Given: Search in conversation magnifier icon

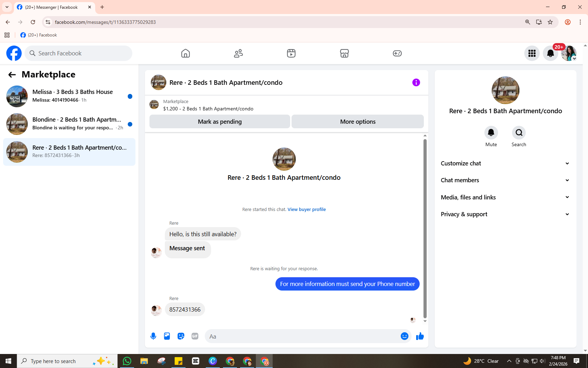Looking at the screenshot, I should [x=519, y=132].
